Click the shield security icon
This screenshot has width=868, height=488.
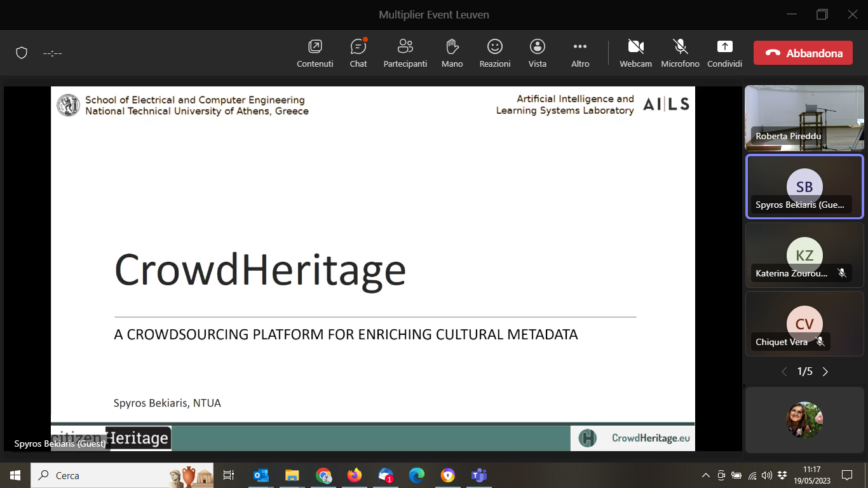coord(22,53)
